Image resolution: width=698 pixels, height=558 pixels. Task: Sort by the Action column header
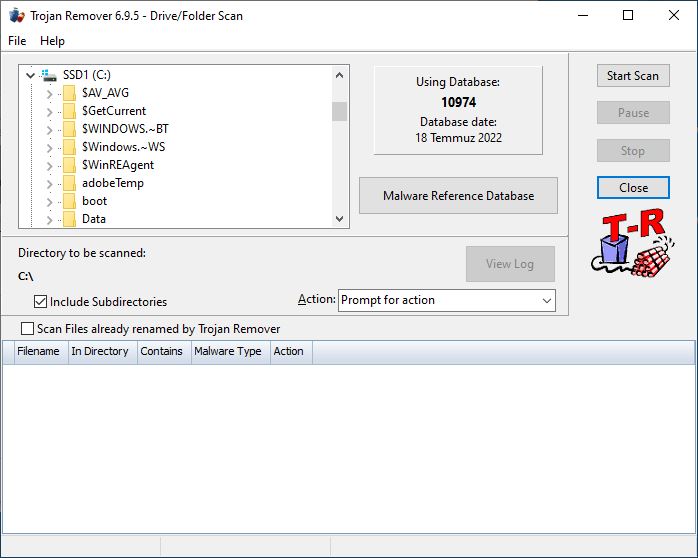click(x=291, y=352)
